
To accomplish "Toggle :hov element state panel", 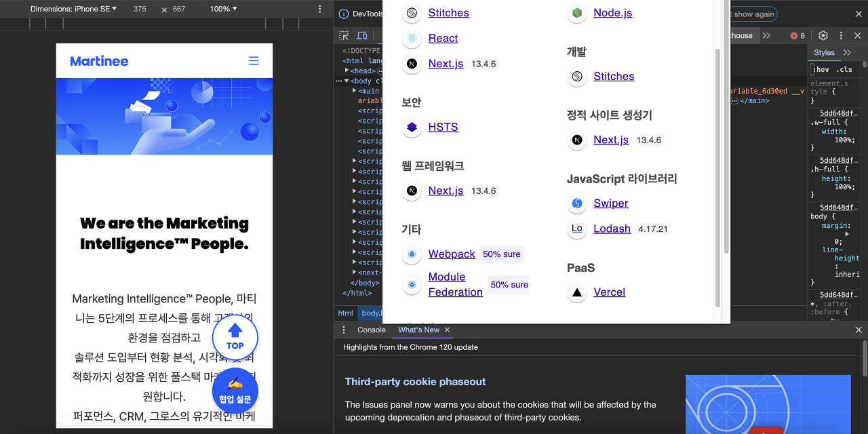I will coord(821,69).
